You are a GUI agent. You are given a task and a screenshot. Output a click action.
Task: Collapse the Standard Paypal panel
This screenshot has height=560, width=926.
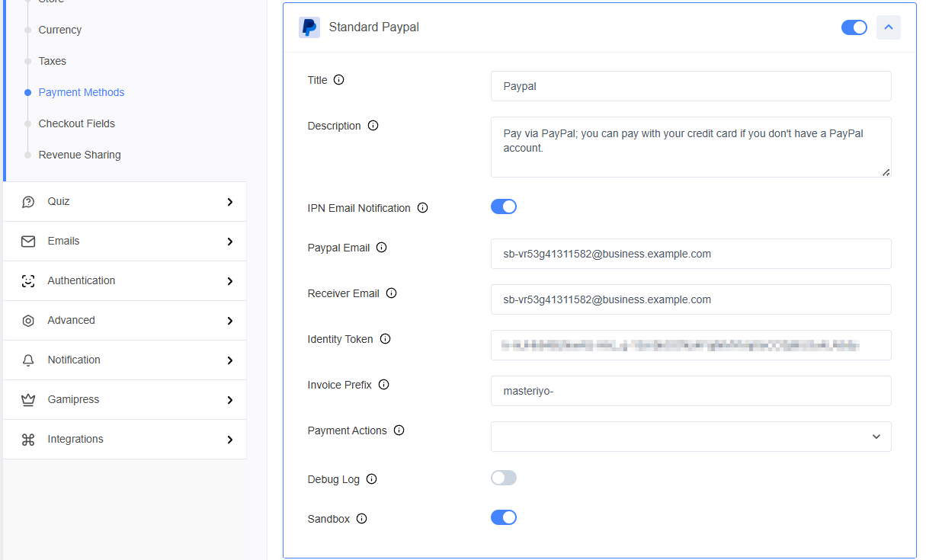coord(889,27)
